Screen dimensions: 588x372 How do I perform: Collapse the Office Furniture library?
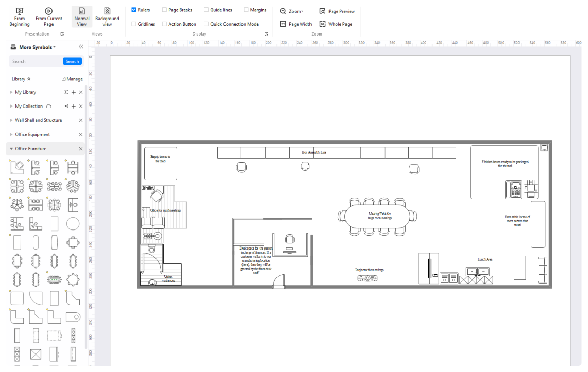11,149
